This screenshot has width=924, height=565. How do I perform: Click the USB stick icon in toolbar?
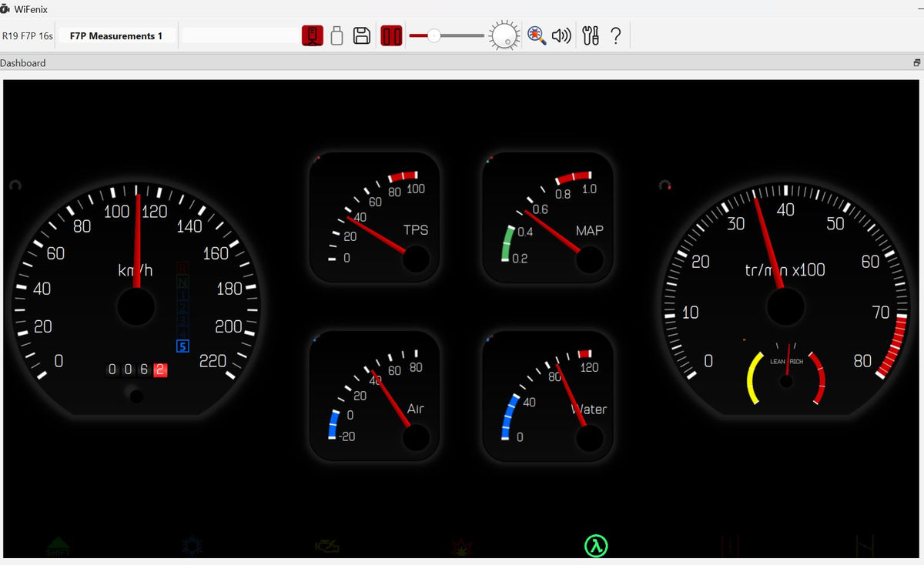click(x=336, y=35)
